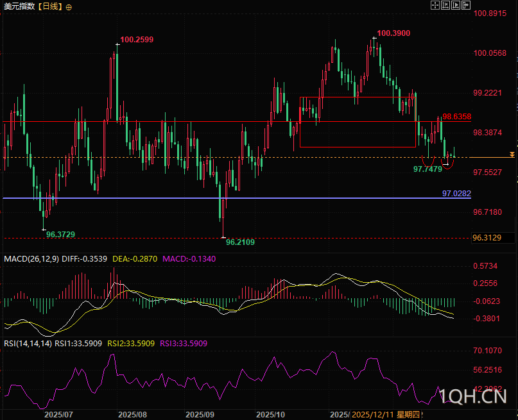This screenshot has width=518, height=420.
Task: Open MACD(26,12,9) indicator settings label
Action: coord(31,259)
